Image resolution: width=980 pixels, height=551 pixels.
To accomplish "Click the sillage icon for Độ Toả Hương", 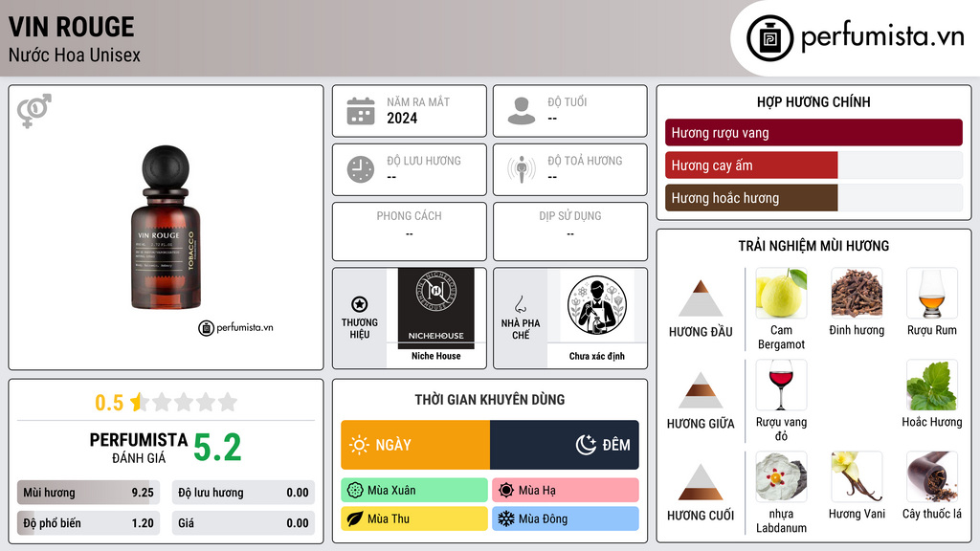I will point(522,169).
